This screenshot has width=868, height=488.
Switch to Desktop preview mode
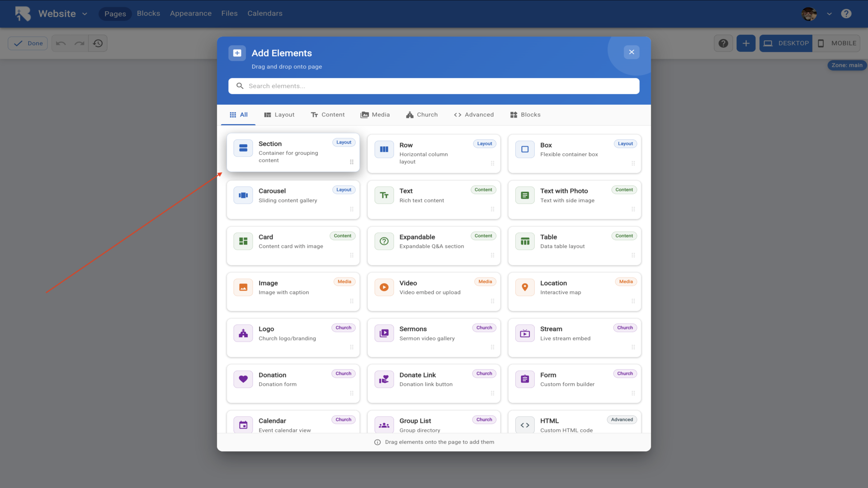tap(786, 43)
